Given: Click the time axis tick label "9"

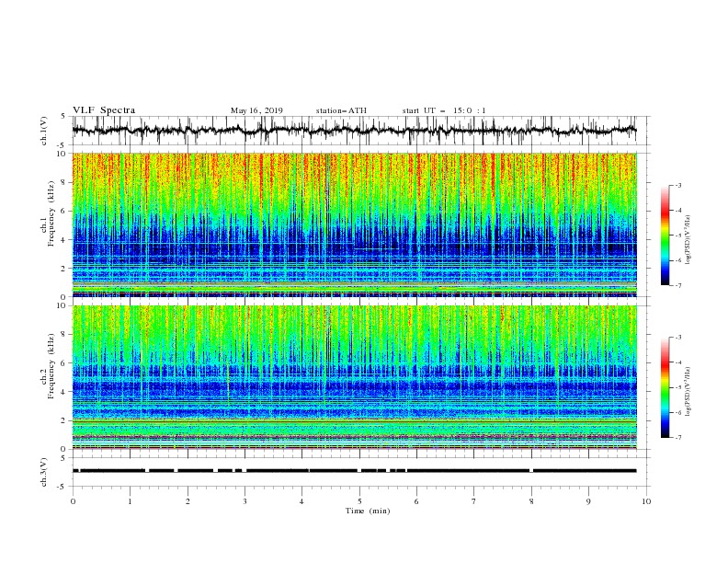Looking at the screenshot, I should coord(588,501).
